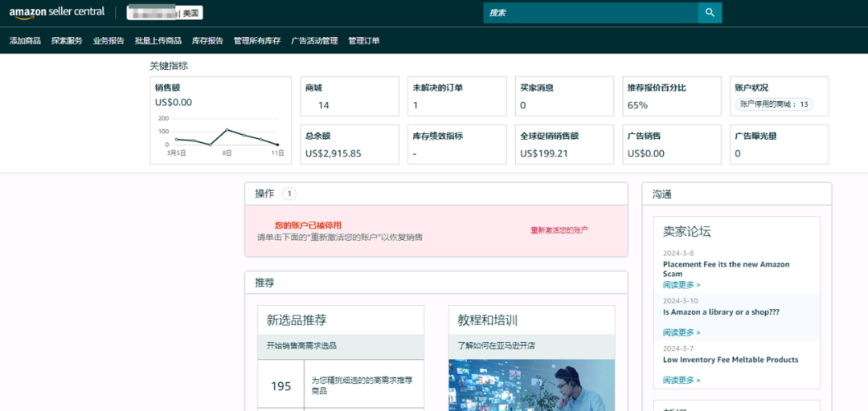Click the 推荐 panel heading
The height and width of the screenshot is (411, 868).
pos(264,283)
